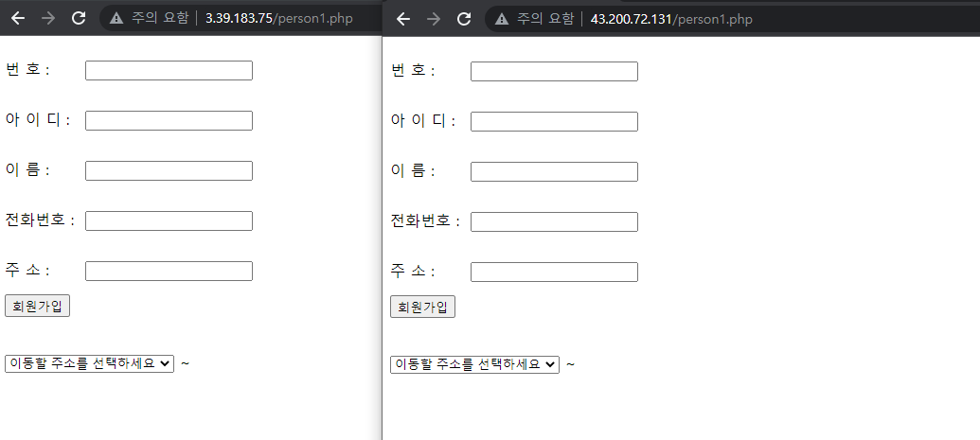
Task: Click 회원가입 button in 3.39.183.75 window
Action: pyautogui.click(x=37, y=307)
